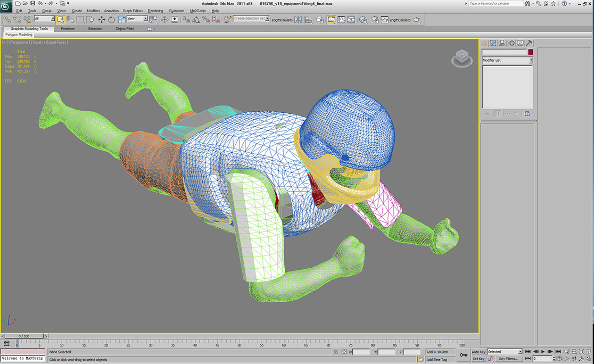594x364 pixels.
Task: Toggle Set Key mode
Action: tap(478, 359)
